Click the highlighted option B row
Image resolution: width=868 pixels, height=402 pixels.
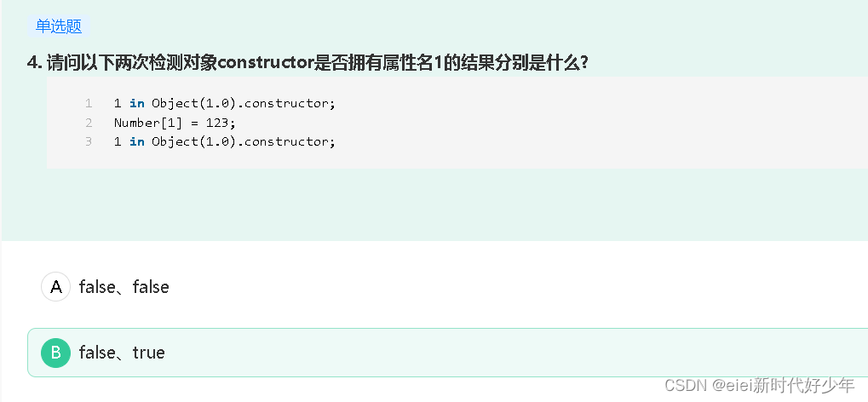click(447, 353)
